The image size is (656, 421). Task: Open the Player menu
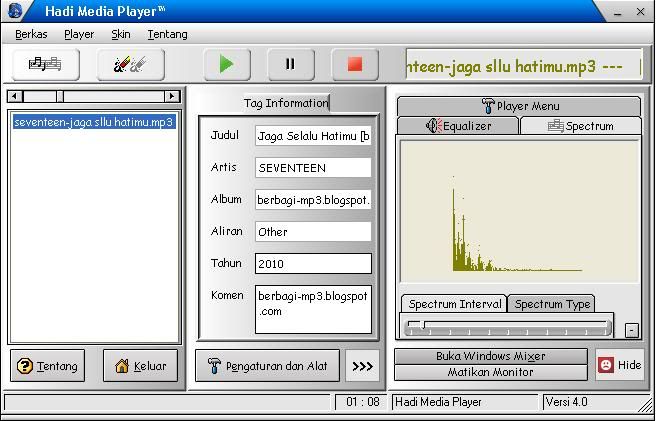click(x=79, y=34)
